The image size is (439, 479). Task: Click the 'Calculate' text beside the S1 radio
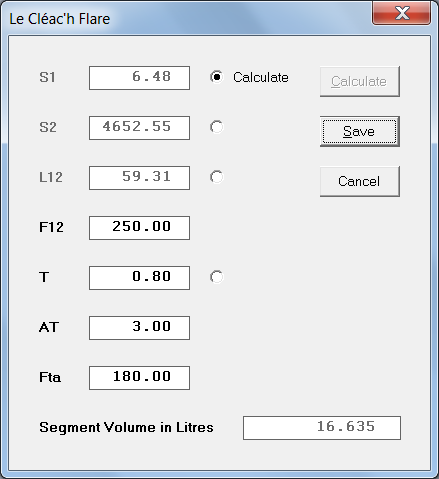coord(261,77)
